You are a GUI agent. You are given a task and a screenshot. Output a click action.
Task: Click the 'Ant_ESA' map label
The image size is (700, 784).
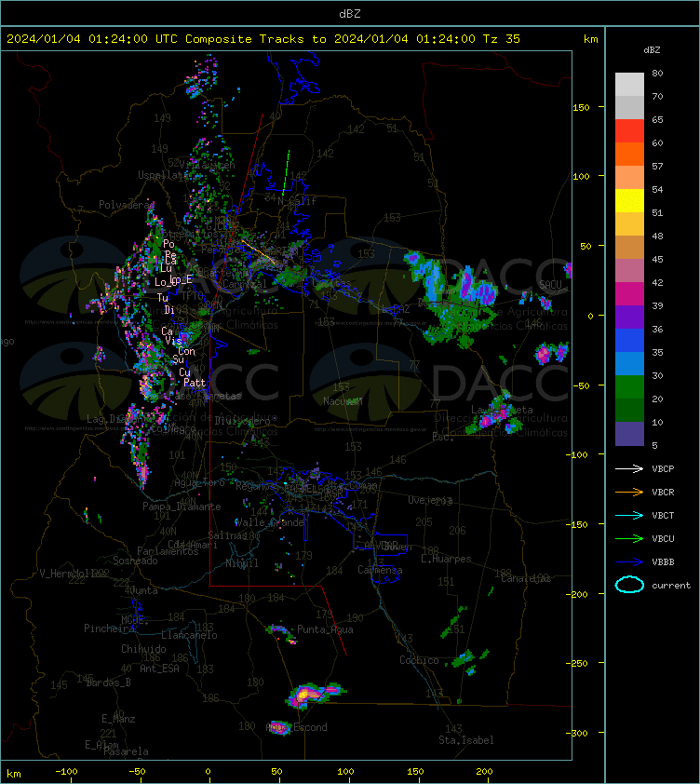click(159, 668)
